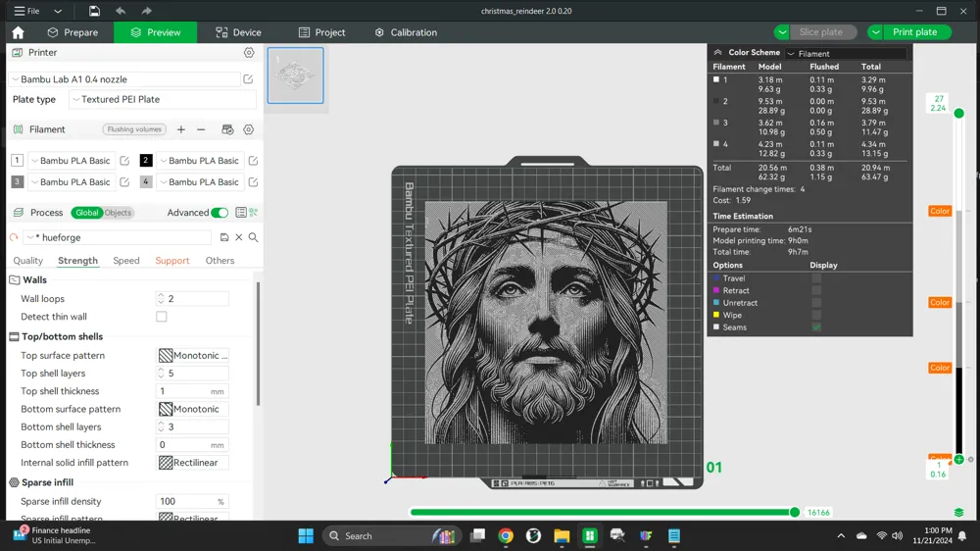This screenshot has height=551, width=980.
Task: Click the Flushing volumes button
Action: pos(134,129)
